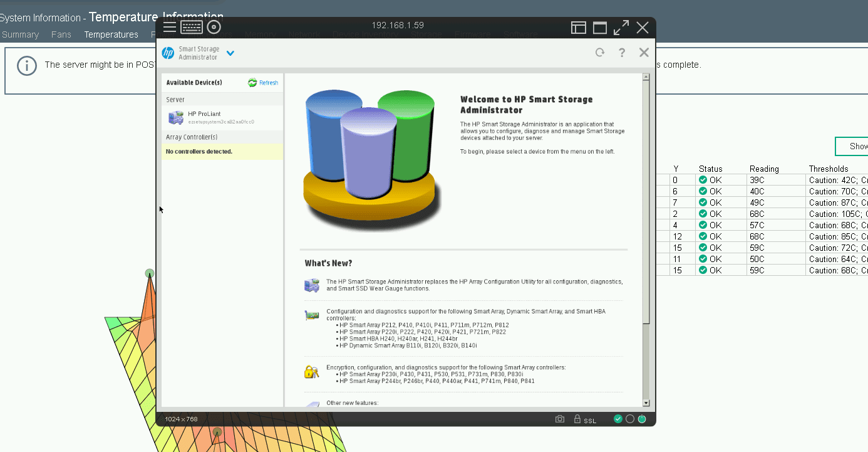This screenshot has width=868, height=452.
Task: Click the What's New server icon
Action: pos(311,285)
